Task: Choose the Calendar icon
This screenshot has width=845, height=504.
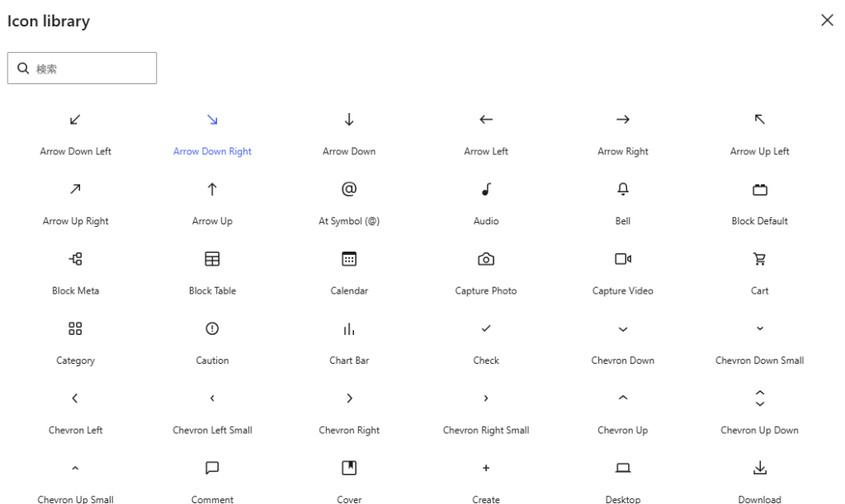Action: (349, 259)
